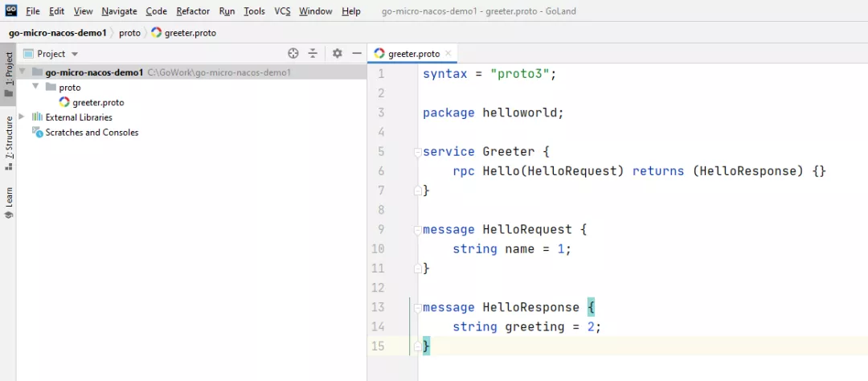Viewport: 868px width, 381px height.
Task: Collapse the go-micro-nacos-demo1 root folder
Action: (23, 72)
